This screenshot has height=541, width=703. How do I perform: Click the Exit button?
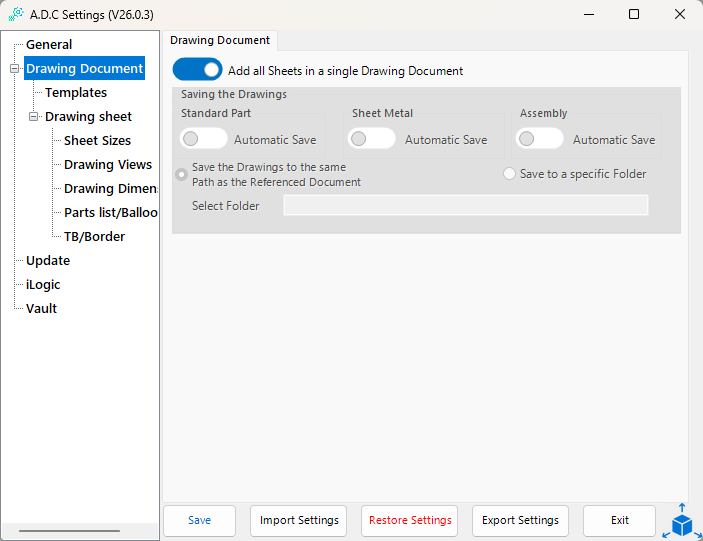coord(620,520)
